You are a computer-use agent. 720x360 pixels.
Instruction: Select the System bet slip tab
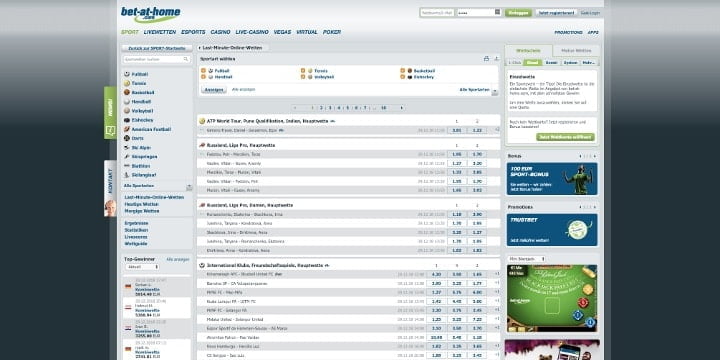point(570,62)
